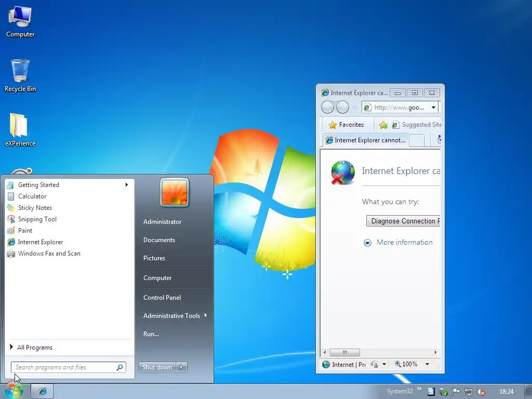Screen dimensions: 532x399
Task: Click the horizontal scrollbar thumb in IE
Action: 345,352
